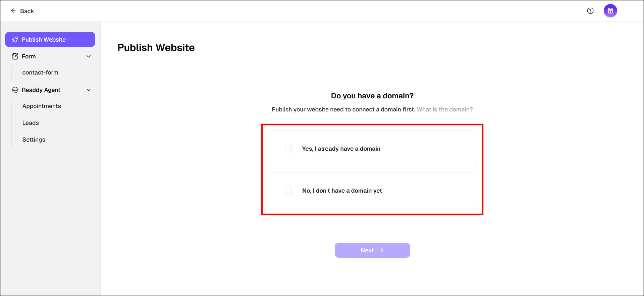This screenshot has width=644, height=296.
Task: Click the Readdy Agent headset icon
Action: coord(15,90)
